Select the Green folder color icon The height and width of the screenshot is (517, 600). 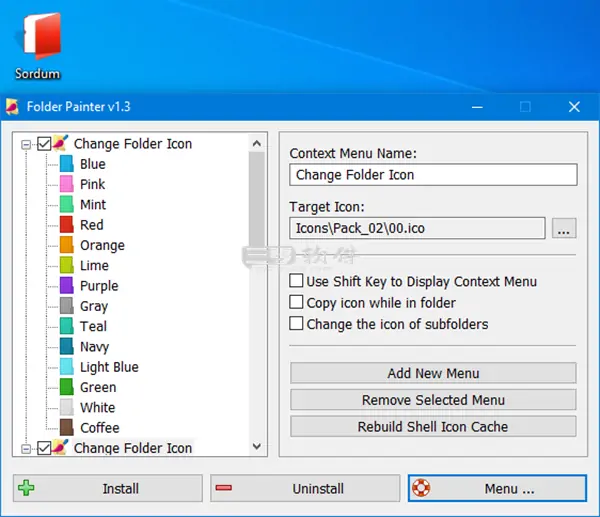click(x=67, y=387)
